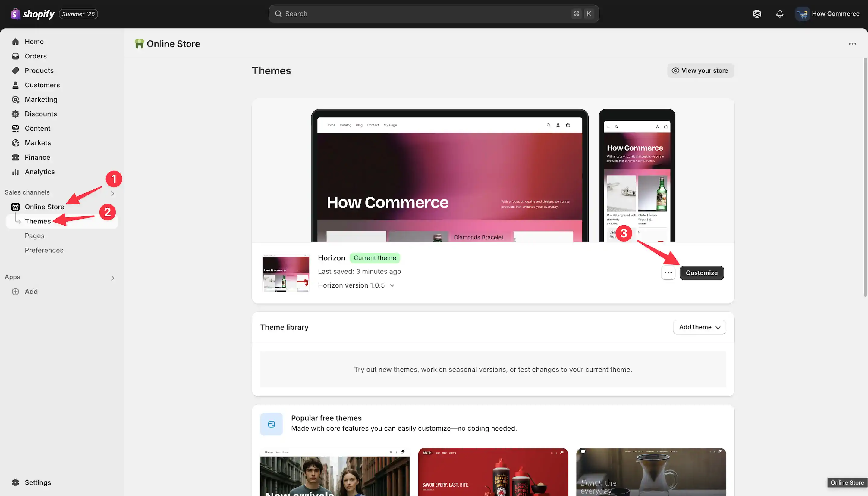This screenshot has width=868, height=496.
Task: Open Horizon theme actions menu
Action: coord(668,273)
